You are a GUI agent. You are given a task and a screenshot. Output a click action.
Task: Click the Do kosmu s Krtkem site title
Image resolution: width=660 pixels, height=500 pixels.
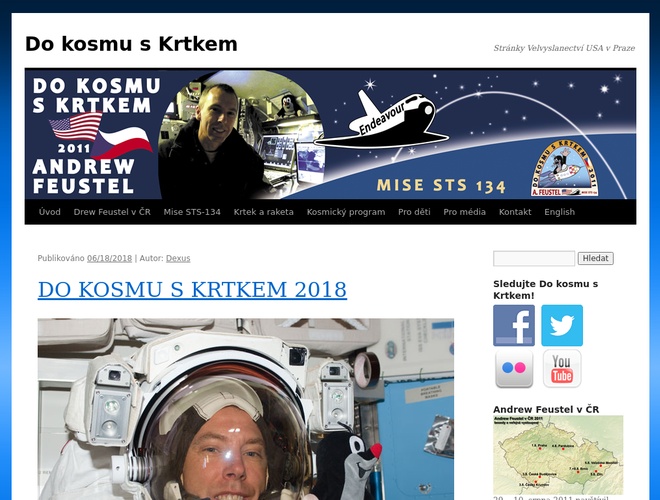(131, 44)
